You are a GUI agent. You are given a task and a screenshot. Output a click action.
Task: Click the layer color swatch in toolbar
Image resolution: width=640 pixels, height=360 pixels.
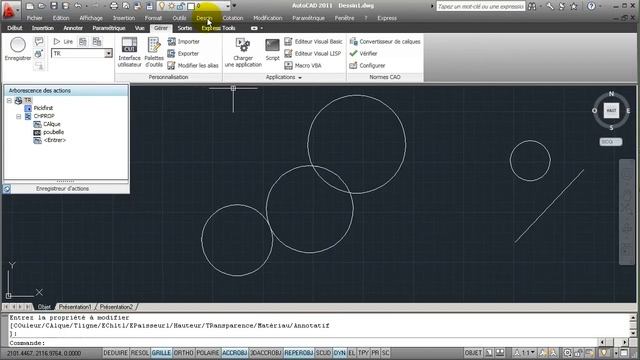click(x=191, y=6)
